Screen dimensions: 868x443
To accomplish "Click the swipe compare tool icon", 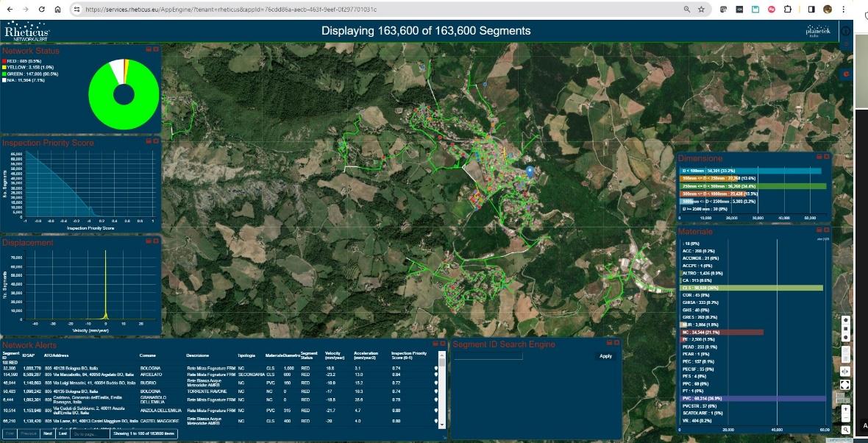I will pyautogui.click(x=846, y=371).
